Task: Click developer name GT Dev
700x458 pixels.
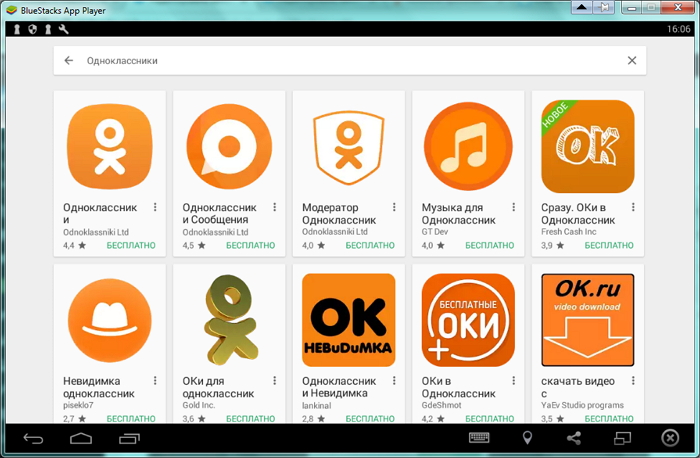Action: (x=435, y=232)
